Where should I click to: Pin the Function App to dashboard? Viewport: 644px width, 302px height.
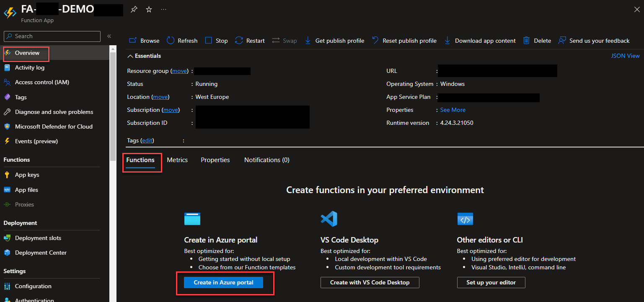tap(134, 9)
